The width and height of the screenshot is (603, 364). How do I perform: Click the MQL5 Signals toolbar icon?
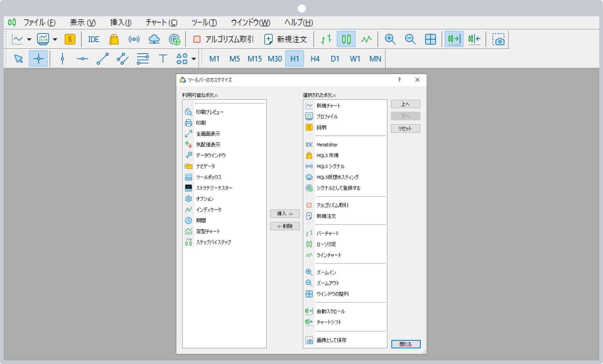pos(134,39)
